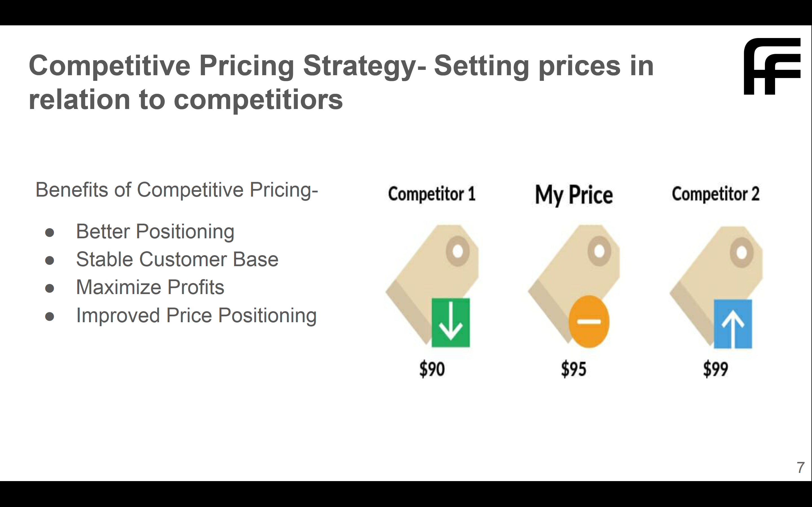This screenshot has height=507, width=812.
Task: Click the blue up-arrow badge
Action: click(732, 324)
